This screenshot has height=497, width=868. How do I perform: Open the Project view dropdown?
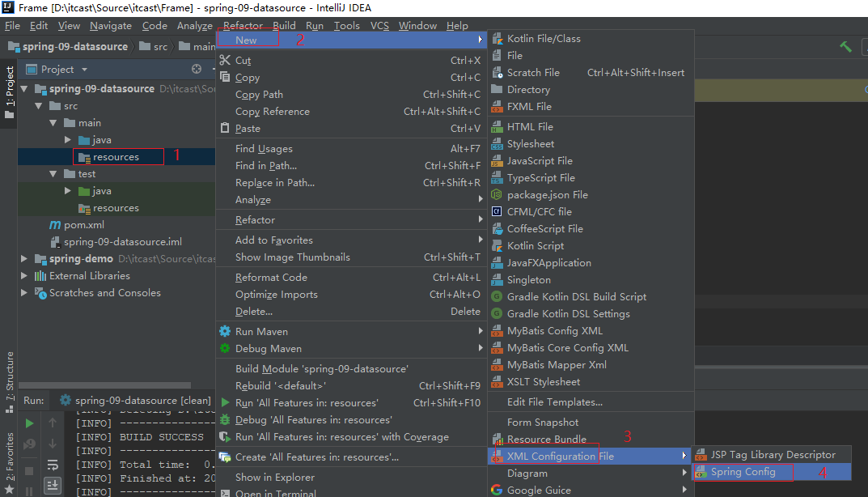pyautogui.click(x=83, y=70)
